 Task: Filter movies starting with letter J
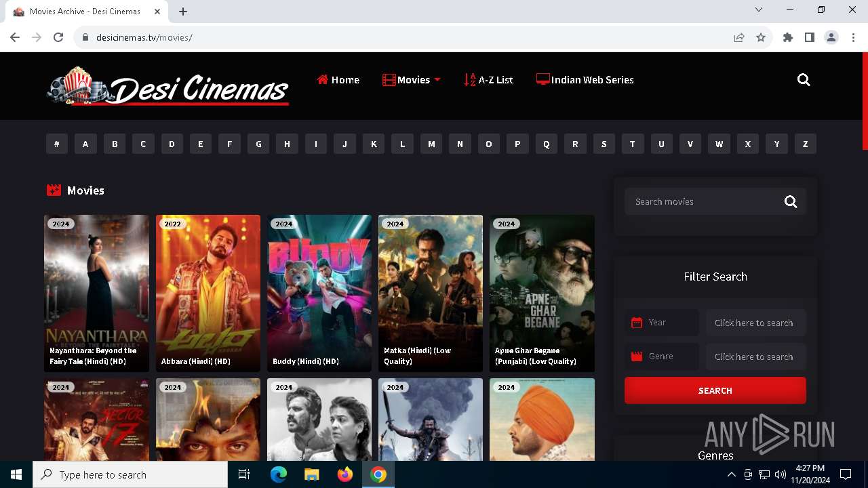345,144
